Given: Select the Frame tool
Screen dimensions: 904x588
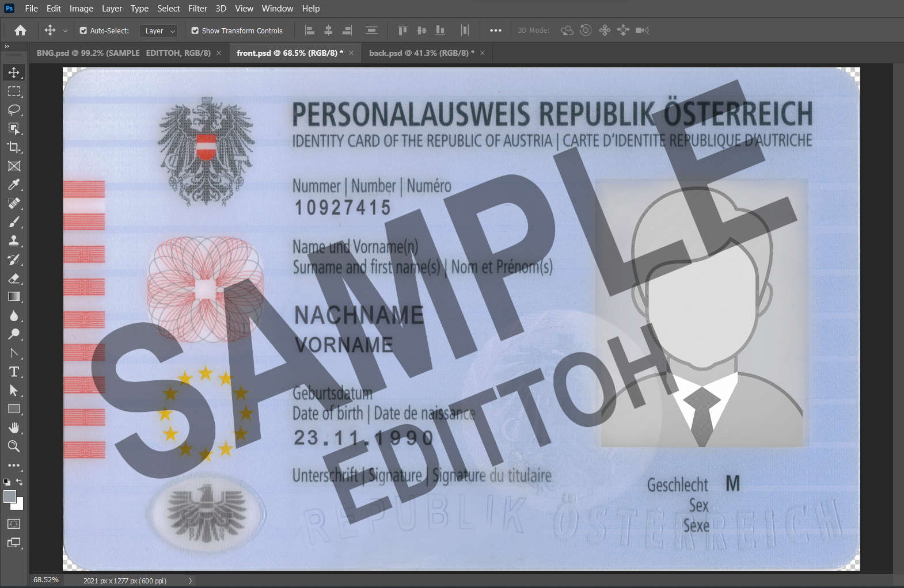Looking at the screenshot, I should 14,166.
